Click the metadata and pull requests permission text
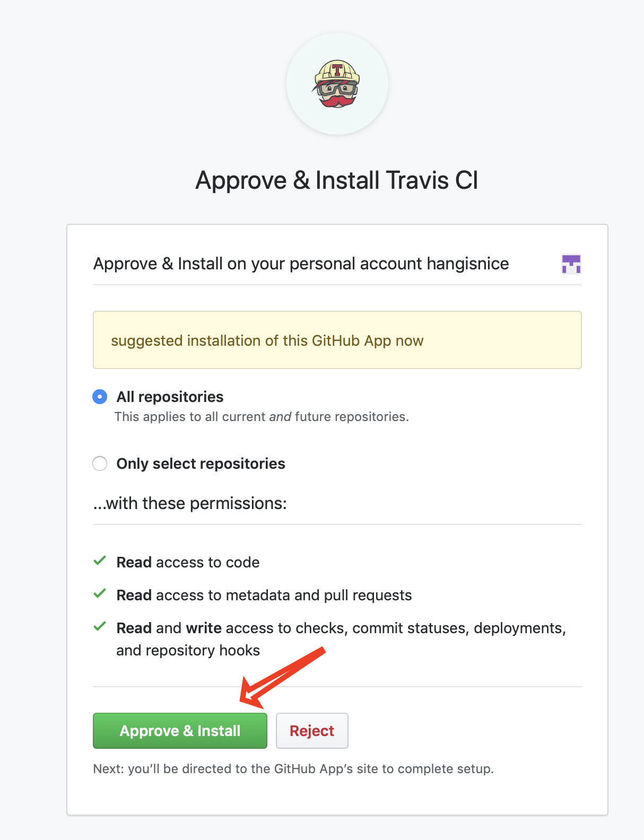Image resolution: width=644 pixels, height=840 pixels. (x=264, y=595)
